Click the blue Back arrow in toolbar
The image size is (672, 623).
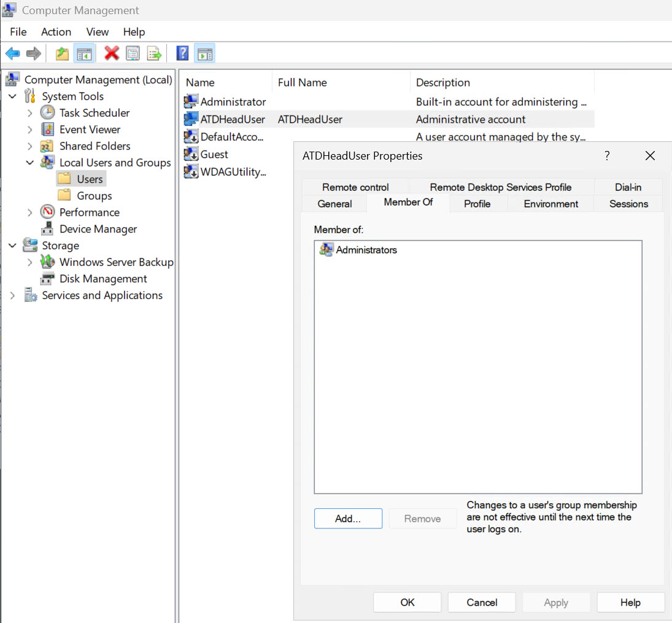click(x=13, y=53)
